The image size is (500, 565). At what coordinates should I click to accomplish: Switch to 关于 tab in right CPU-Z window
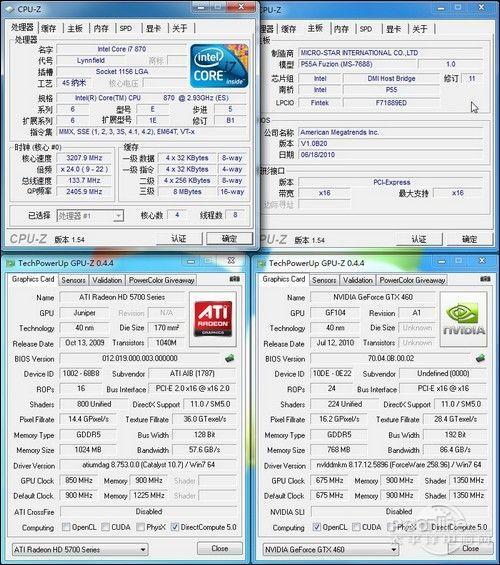420,29
